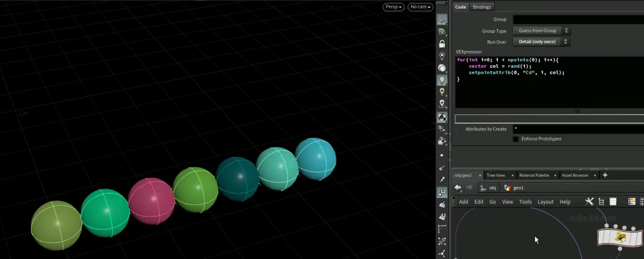The height and width of the screenshot is (259, 644).
Task: Add a new pane tab with plus
Action: point(605,175)
